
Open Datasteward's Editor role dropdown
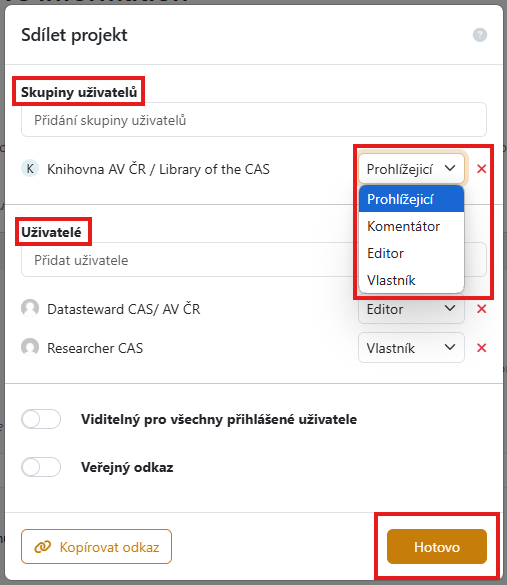(x=411, y=309)
